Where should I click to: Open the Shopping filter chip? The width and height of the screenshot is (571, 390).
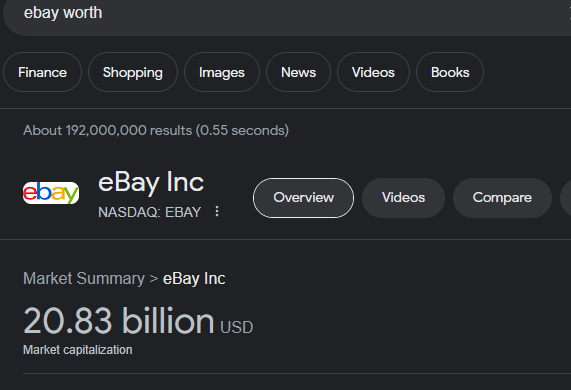(x=133, y=72)
